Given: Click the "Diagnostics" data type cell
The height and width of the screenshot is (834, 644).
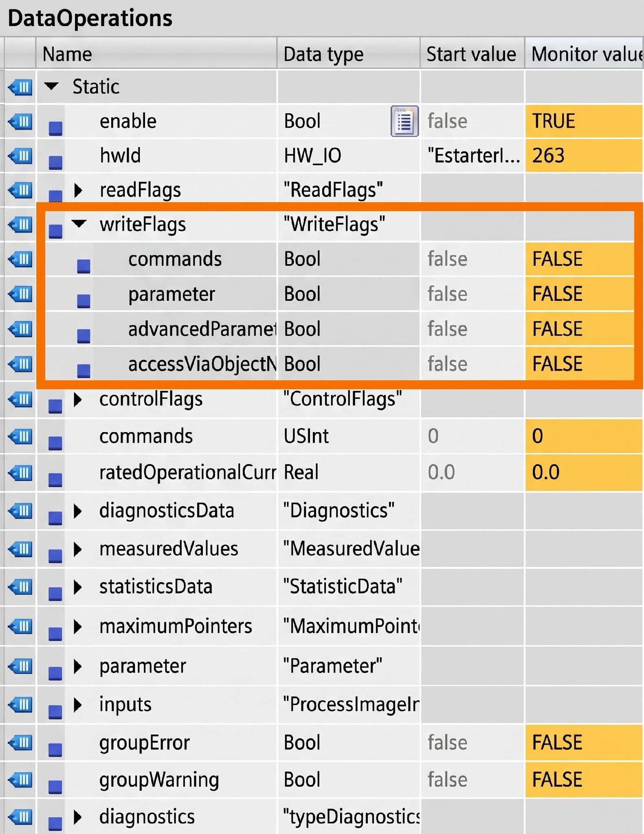Looking at the screenshot, I should 349,511.
